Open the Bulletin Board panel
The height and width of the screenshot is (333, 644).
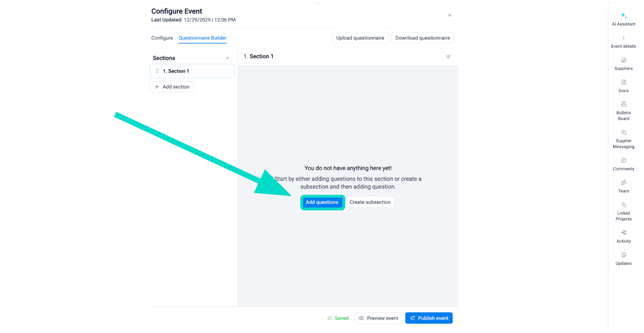pos(623,110)
